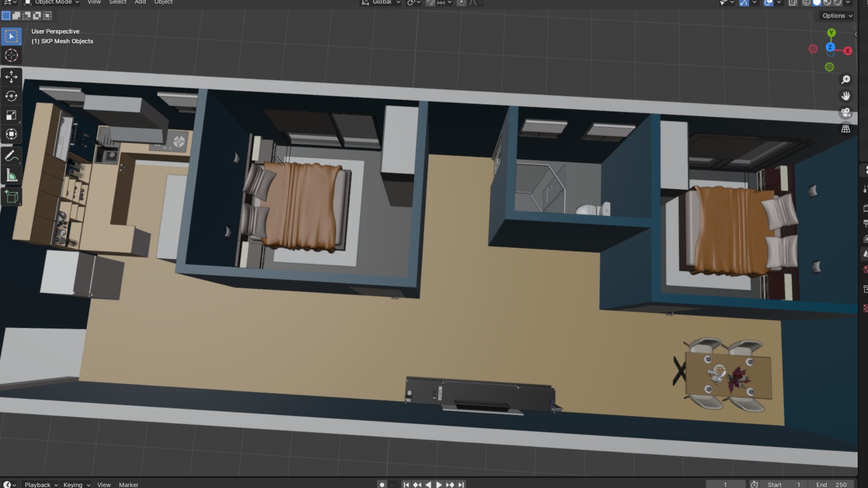The height and width of the screenshot is (488, 868).
Task: Select the Annotate pencil tool
Action: click(x=11, y=156)
